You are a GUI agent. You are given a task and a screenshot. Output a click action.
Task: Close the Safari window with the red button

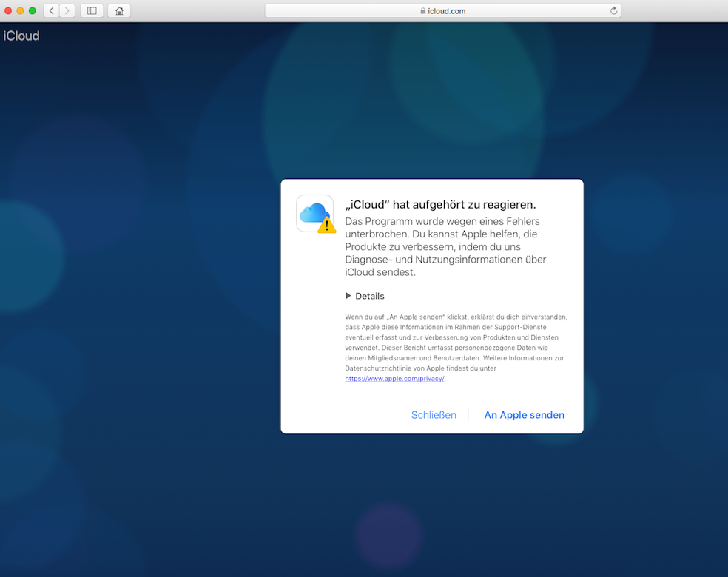click(x=8, y=10)
